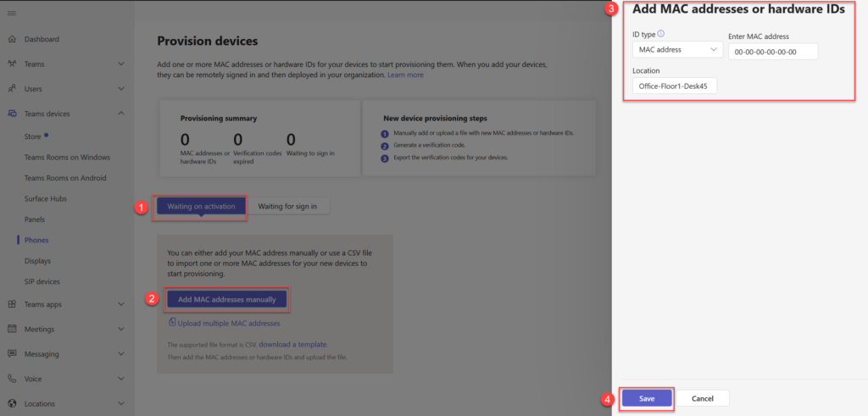Expand the Locations chevron
This screenshot has height=416, width=868.
121,403
